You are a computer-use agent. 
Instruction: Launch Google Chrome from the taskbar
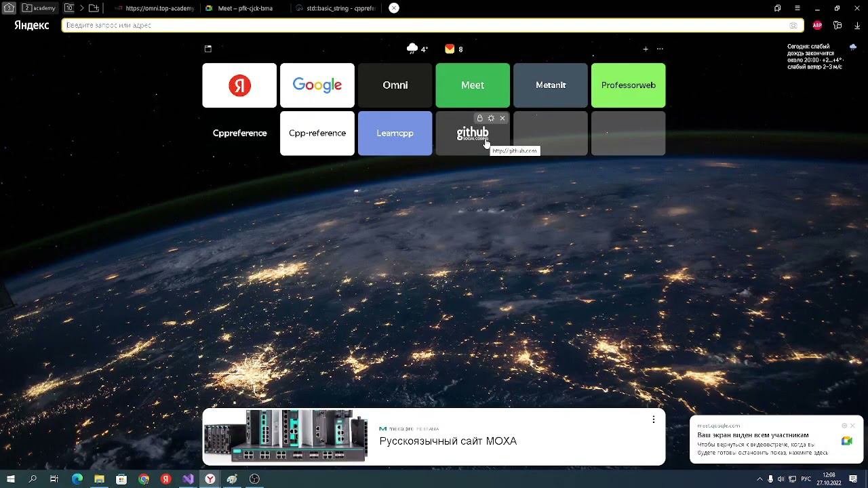click(144, 479)
